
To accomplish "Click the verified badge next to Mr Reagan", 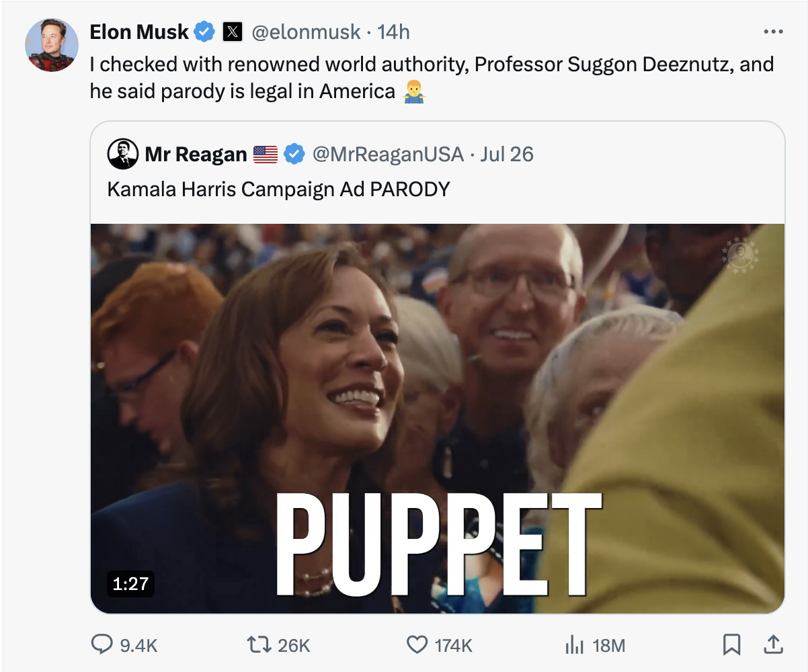I will (293, 155).
